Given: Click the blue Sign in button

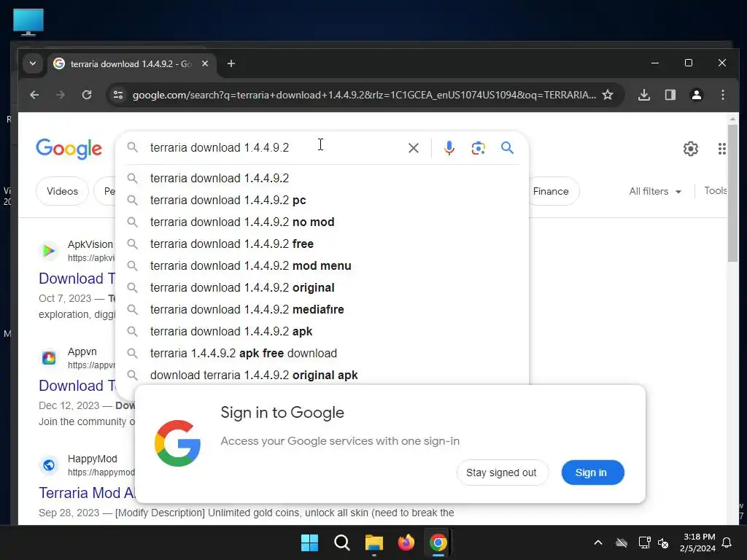Looking at the screenshot, I should click(592, 472).
